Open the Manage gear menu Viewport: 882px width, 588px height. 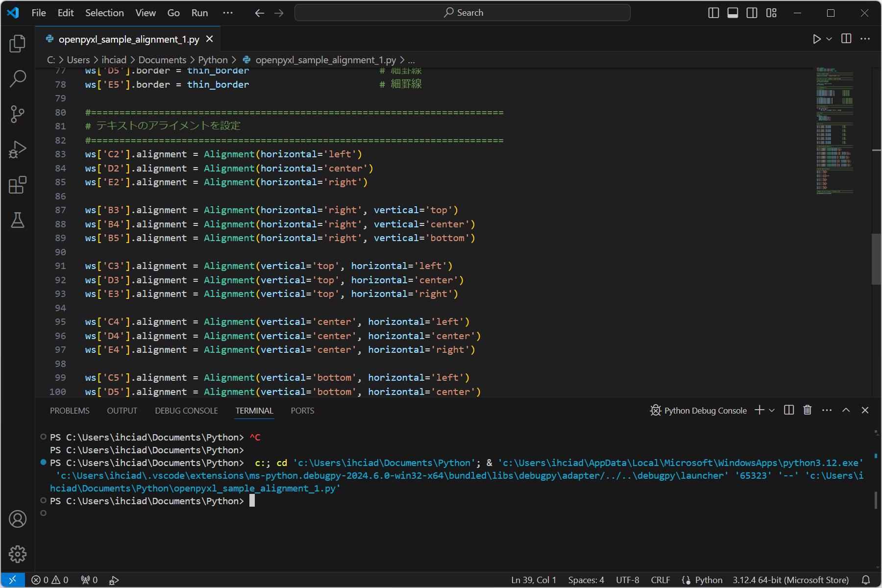click(18, 554)
